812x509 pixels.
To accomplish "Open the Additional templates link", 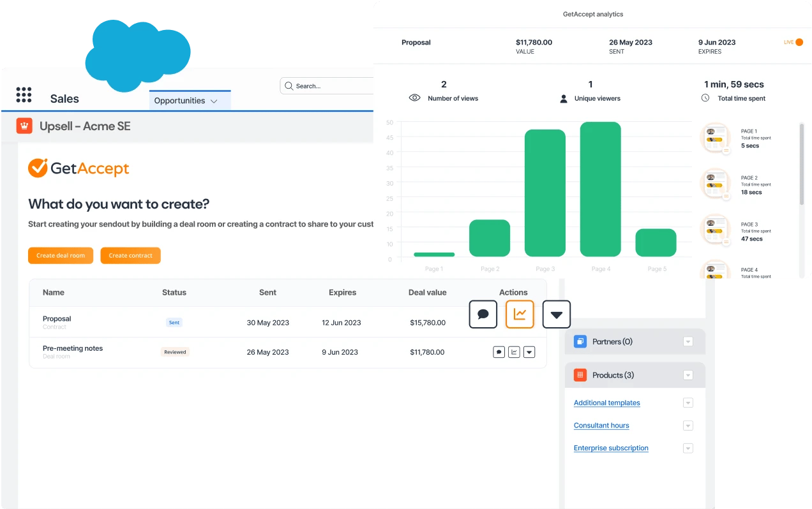I will 606,402.
